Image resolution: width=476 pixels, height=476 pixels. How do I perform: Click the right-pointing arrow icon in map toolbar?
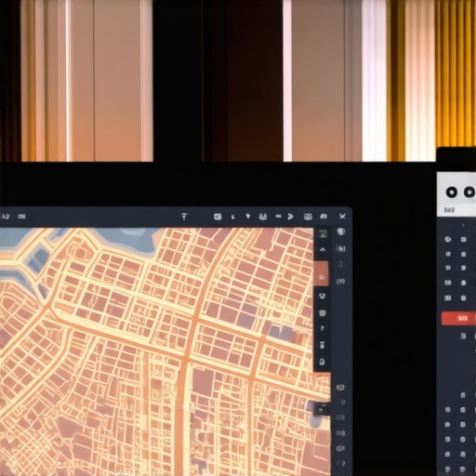click(290, 217)
